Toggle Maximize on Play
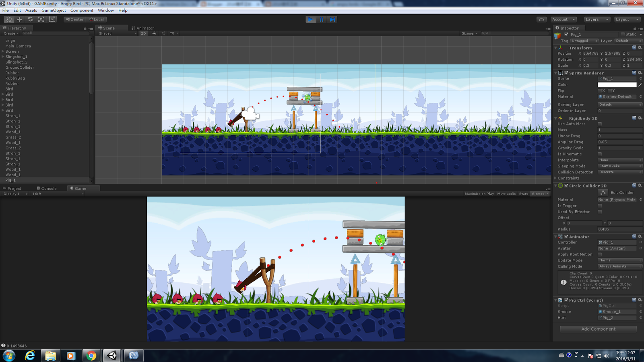The width and height of the screenshot is (644, 362). (x=479, y=194)
